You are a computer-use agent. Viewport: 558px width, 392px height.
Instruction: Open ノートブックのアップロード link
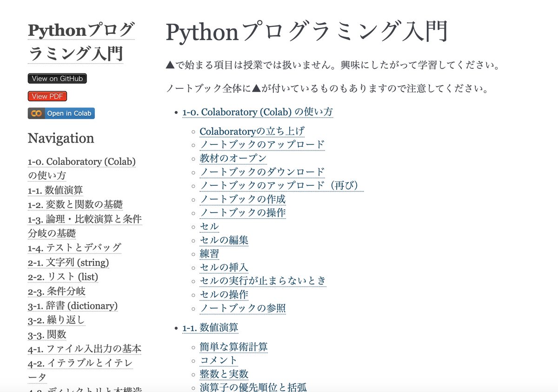(x=262, y=145)
